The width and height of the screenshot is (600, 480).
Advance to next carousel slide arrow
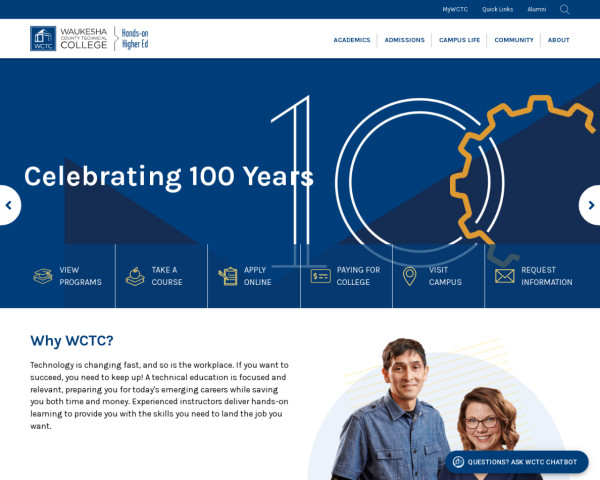tap(591, 205)
